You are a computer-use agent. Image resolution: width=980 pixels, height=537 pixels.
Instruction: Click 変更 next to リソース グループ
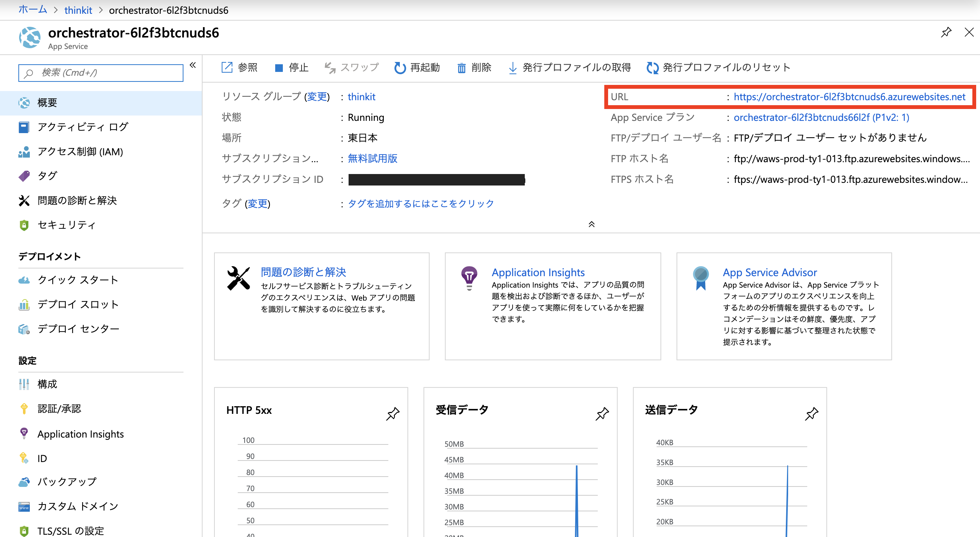(317, 97)
